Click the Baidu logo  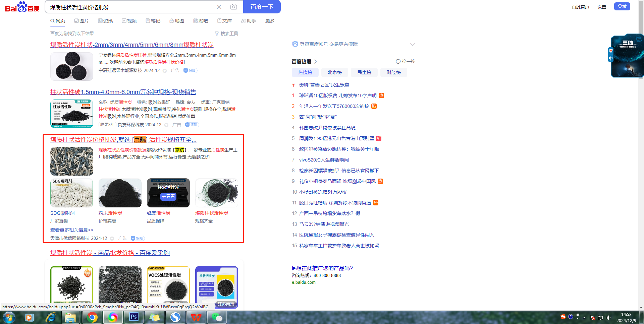pyautogui.click(x=22, y=7)
